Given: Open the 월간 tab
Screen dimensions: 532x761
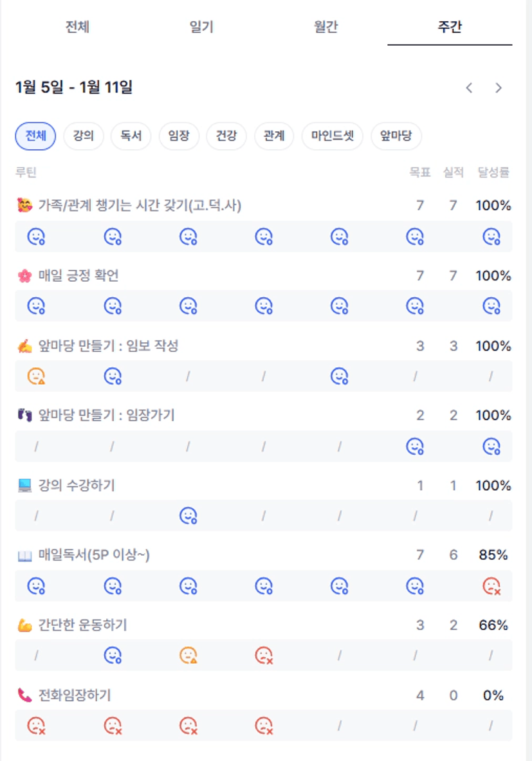Looking at the screenshot, I should pos(326,27).
